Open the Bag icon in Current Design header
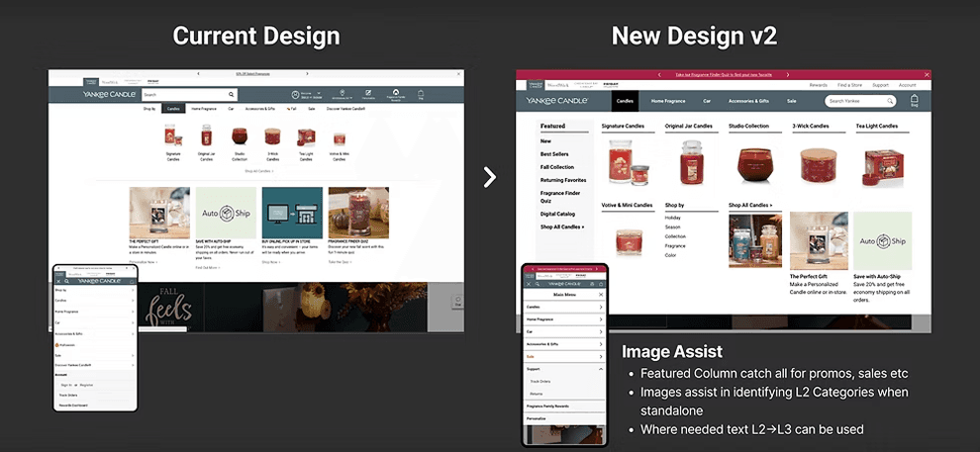 (x=421, y=94)
